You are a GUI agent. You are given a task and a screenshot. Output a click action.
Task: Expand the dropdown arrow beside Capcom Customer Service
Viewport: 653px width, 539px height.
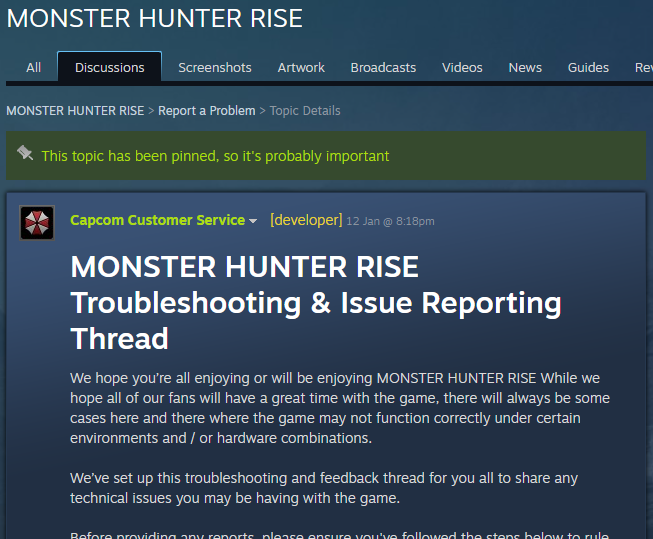tap(253, 221)
